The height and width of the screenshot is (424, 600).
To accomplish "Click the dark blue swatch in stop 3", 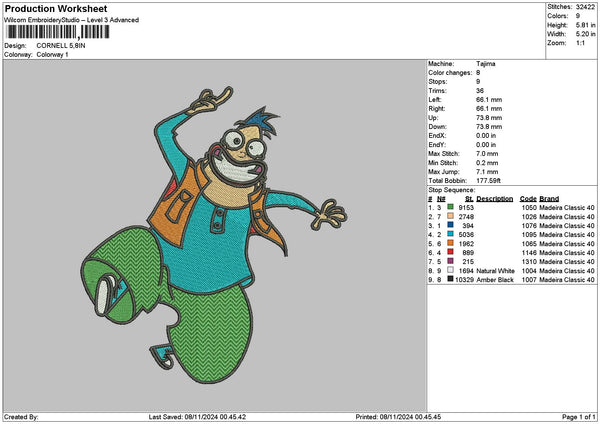I will point(450,225).
